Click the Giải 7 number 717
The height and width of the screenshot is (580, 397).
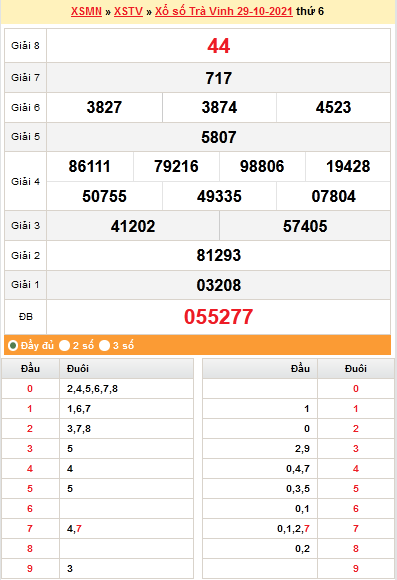tap(218, 78)
